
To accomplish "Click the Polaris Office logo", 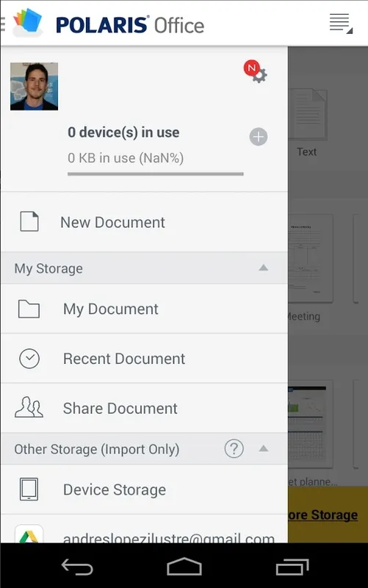I will pyautogui.click(x=109, y=24).
